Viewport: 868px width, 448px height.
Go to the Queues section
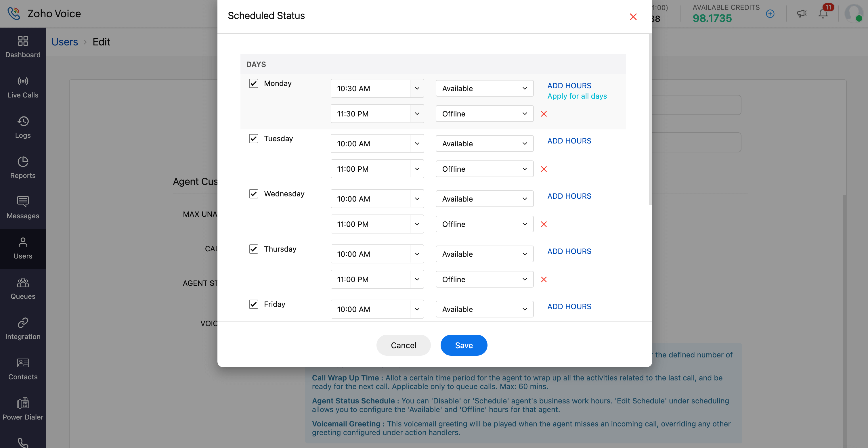23,288
